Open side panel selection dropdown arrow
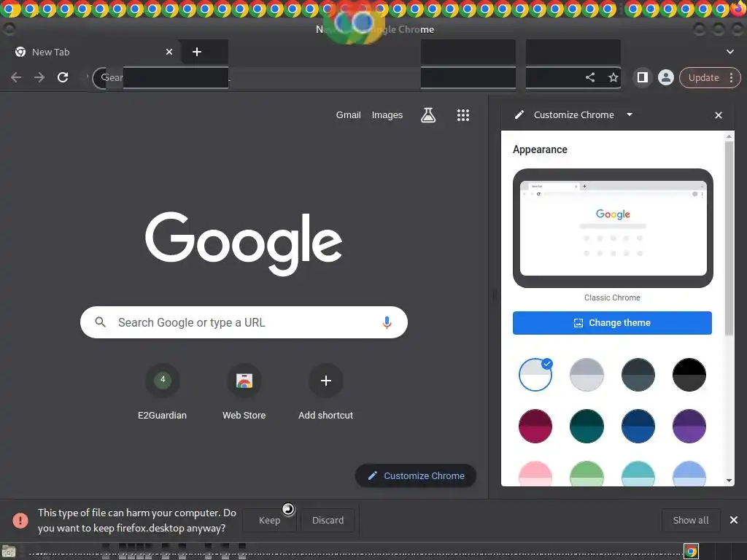 click(x=630, y=114)
